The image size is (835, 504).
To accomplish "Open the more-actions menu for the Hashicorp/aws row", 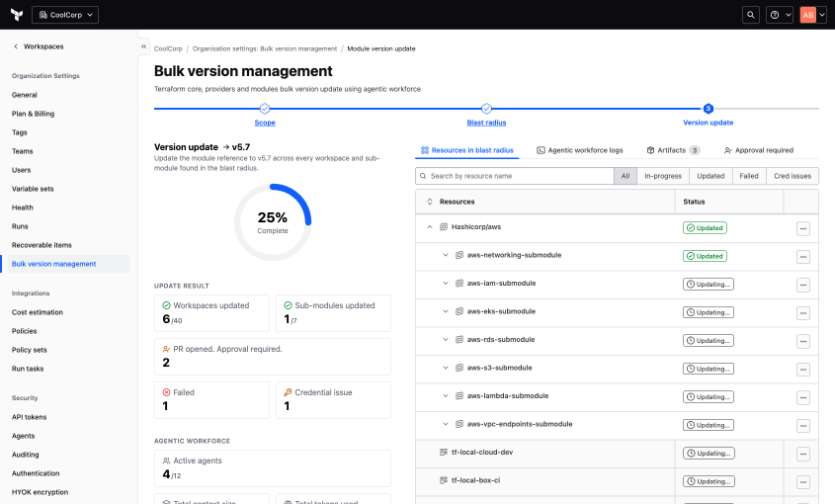I will point(803,228).
